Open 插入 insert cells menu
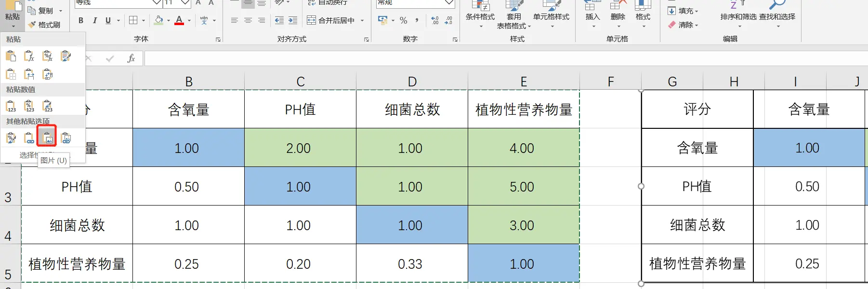The image size is (868, 289). pos(592,14)
